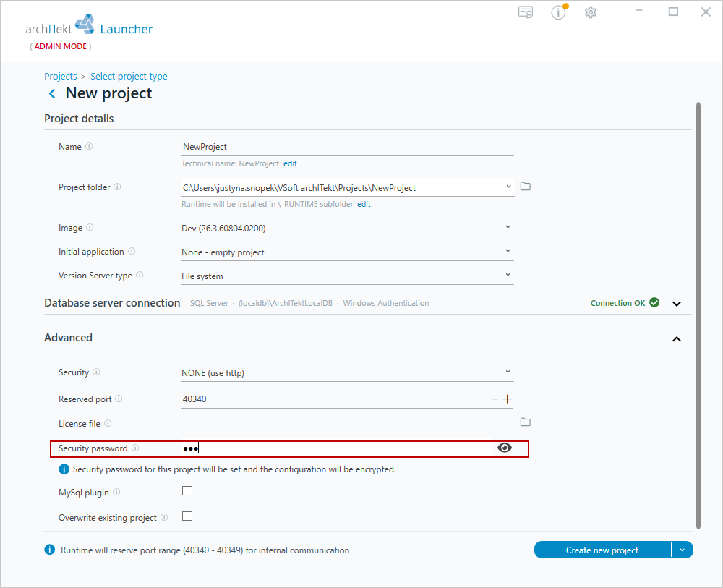Click the archITekt logo icon
Image resolution: width=723 pixels, height=588 pixels.
[x=85, y=24]
